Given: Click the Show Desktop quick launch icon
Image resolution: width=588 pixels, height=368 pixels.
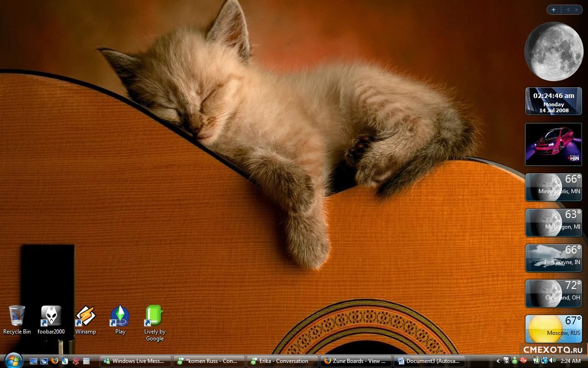Looking at the screenshot, I should point(34,361).
